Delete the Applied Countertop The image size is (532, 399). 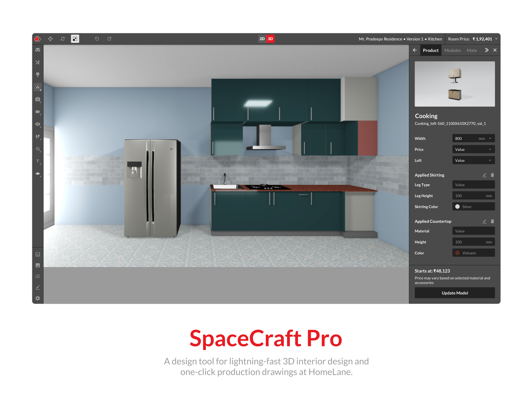coord(492,221)
